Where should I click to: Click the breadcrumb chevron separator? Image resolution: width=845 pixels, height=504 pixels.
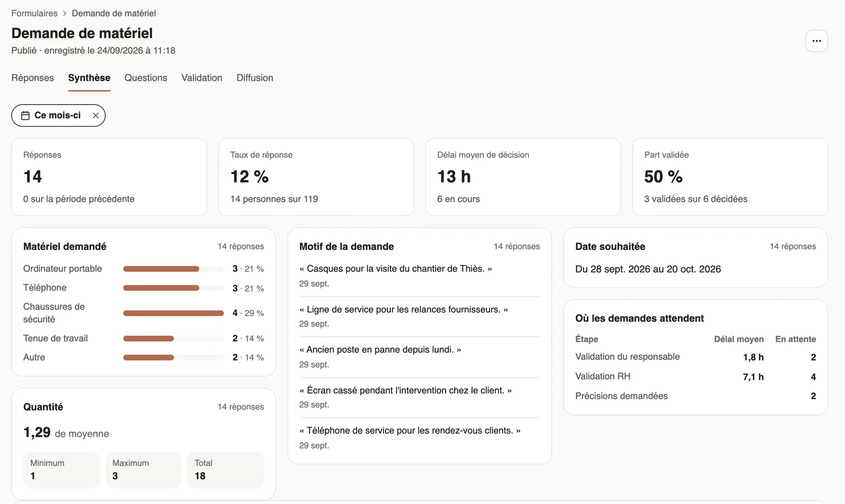(x=64, y=13)
